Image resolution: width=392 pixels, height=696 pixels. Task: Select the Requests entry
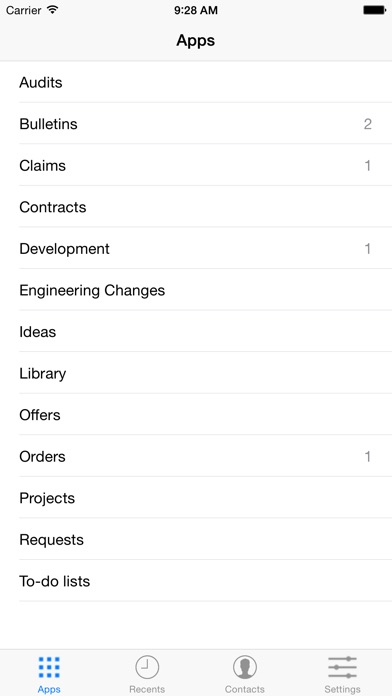coord(196,539)
